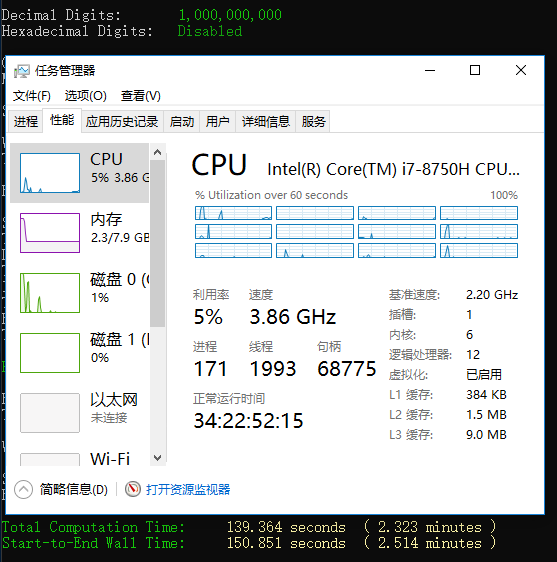
Task: Minimize the Task Manager window
Action: pyautogui.click(x=430, y=70)
